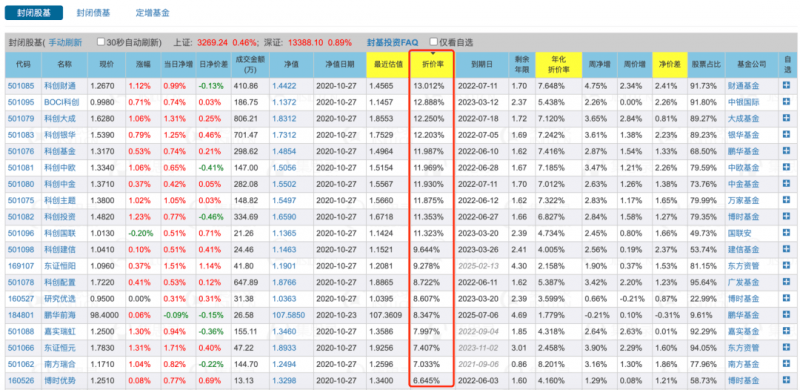
Task: Open 科创大成 fund name link
Action: coord(60,119)
